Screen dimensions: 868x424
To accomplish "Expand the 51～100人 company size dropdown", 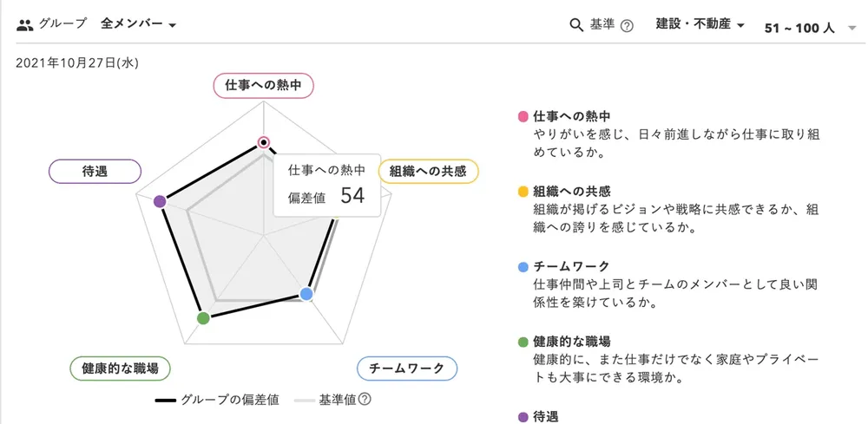I will coord(806,28).
